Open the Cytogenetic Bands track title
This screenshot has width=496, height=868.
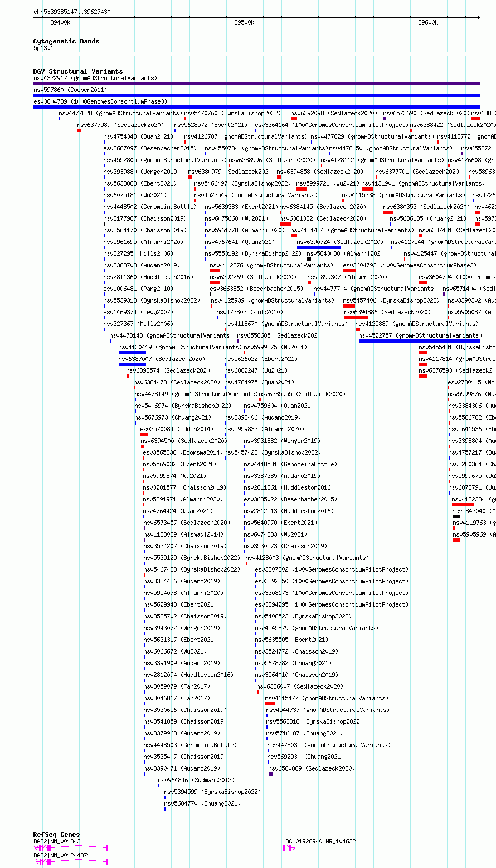pos(66,41)
